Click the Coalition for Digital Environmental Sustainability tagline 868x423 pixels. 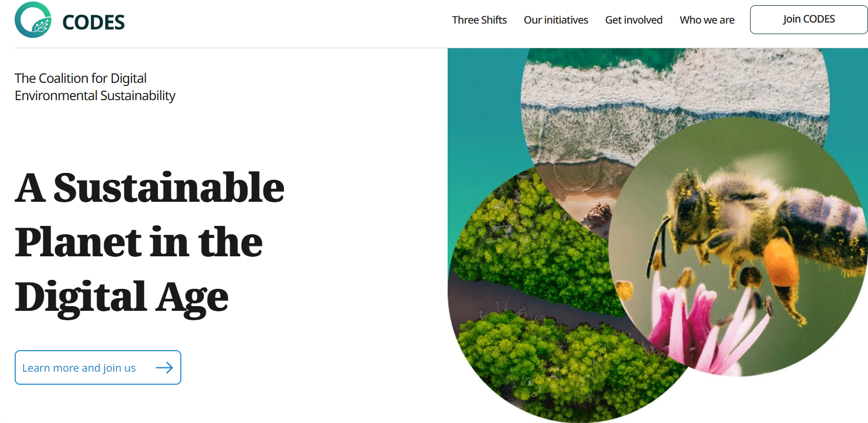(x=95, y=87)
